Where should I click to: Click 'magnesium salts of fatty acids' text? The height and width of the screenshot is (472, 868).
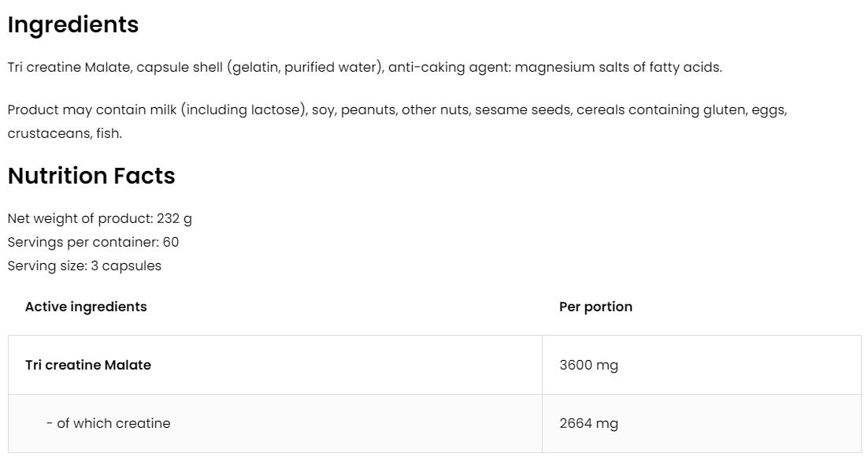pos(619,68)
